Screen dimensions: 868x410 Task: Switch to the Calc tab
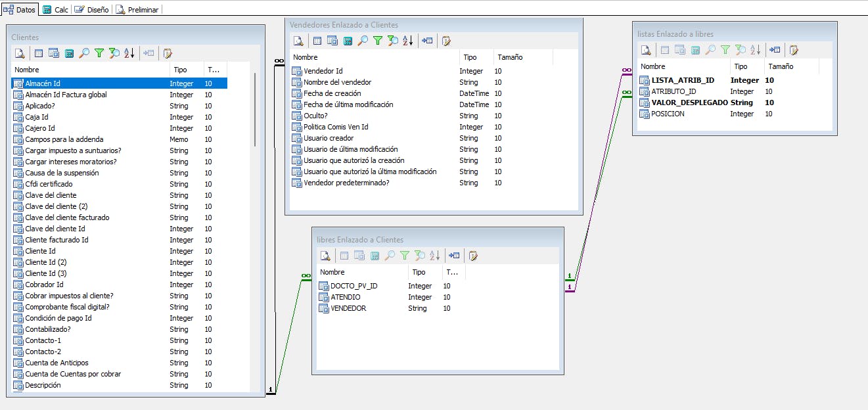point(55,9)
